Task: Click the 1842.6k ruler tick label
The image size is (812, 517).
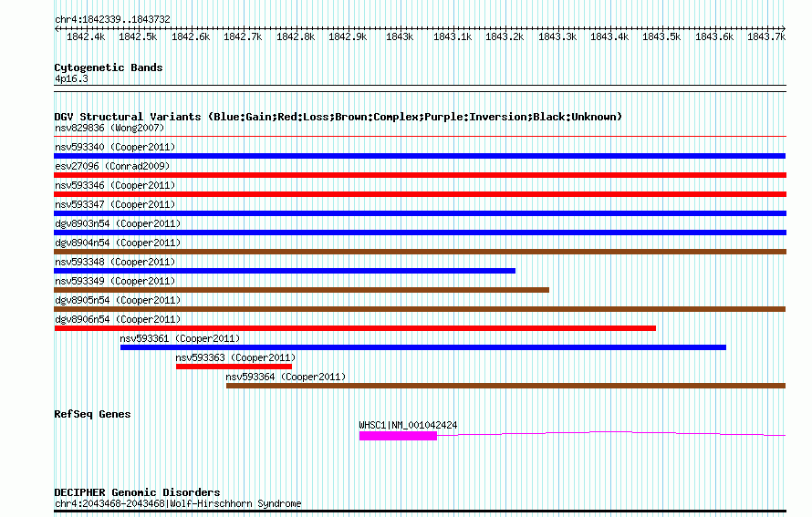Action: pyautogui.click(x=191, y=36)
